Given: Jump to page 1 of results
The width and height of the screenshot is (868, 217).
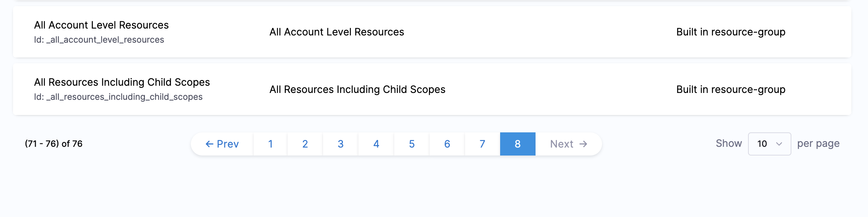Looking at the screenshot, I should pyautogui.click(x=270, y=144).
